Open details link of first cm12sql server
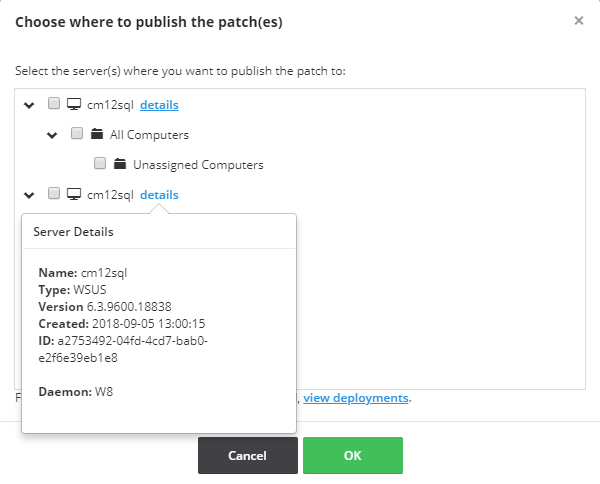The width and height of the screenshot is (600, 484). (159, 104)
